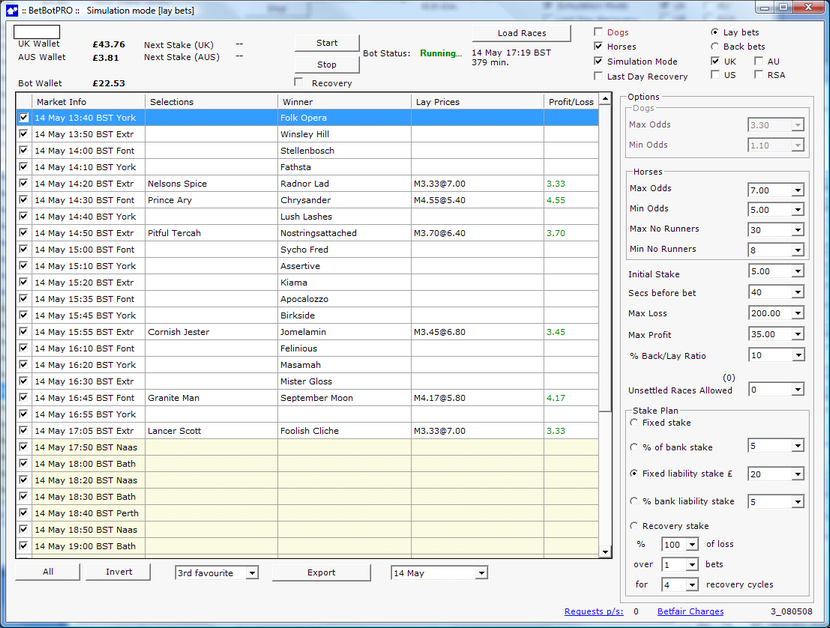Select the 14 May 18:40 BST Perth row
This screenshot has width=830, height=628.
point(308,513)
